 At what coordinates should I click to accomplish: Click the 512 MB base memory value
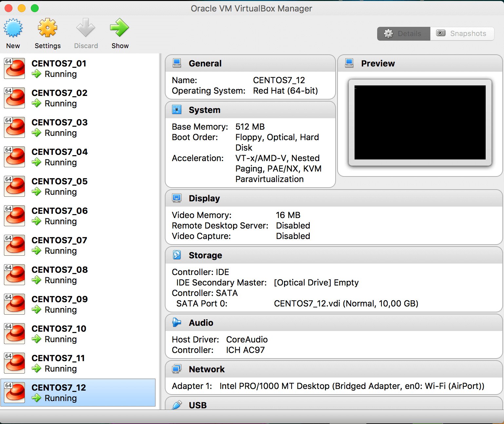(250, 127)
